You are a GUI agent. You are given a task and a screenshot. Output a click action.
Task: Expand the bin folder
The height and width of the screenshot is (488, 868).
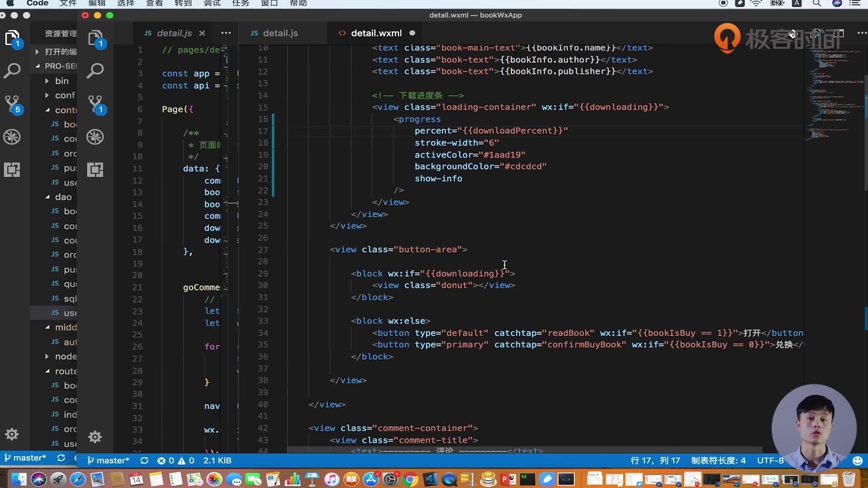pyautogui.click(x=62, y=81)
